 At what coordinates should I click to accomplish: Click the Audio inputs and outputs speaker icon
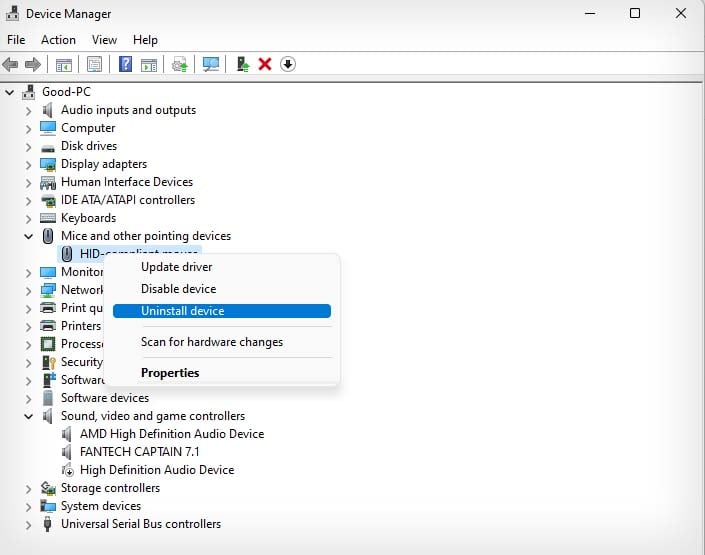[48, 110]
